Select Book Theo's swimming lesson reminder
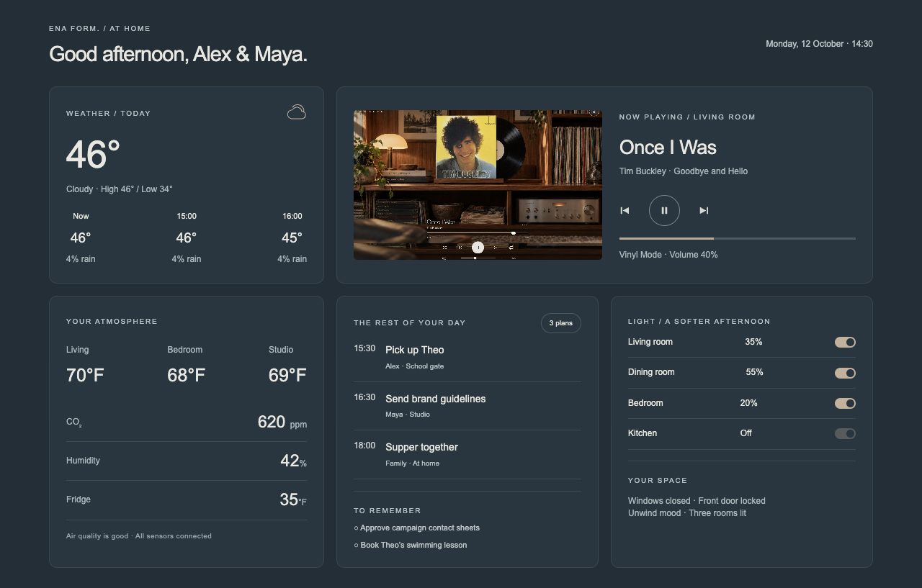922x588 pixels. 411,546
